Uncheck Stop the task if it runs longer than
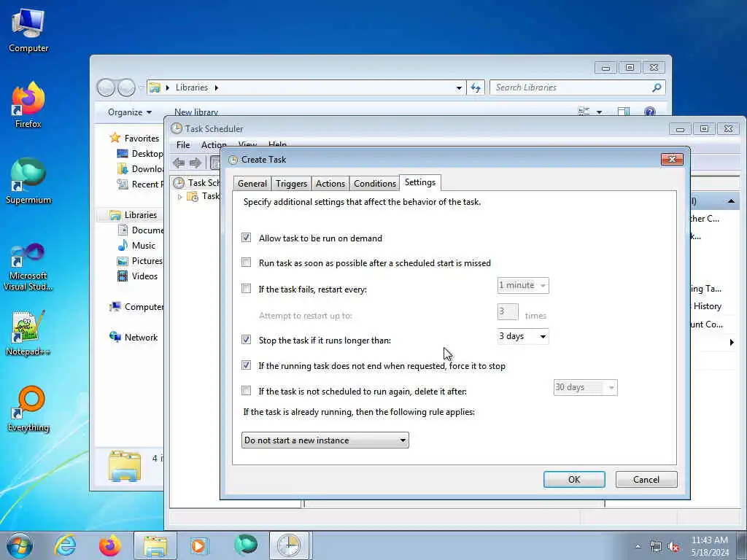Image resolution: width=747 pixels, height=560 pixels. click(247, 340)
